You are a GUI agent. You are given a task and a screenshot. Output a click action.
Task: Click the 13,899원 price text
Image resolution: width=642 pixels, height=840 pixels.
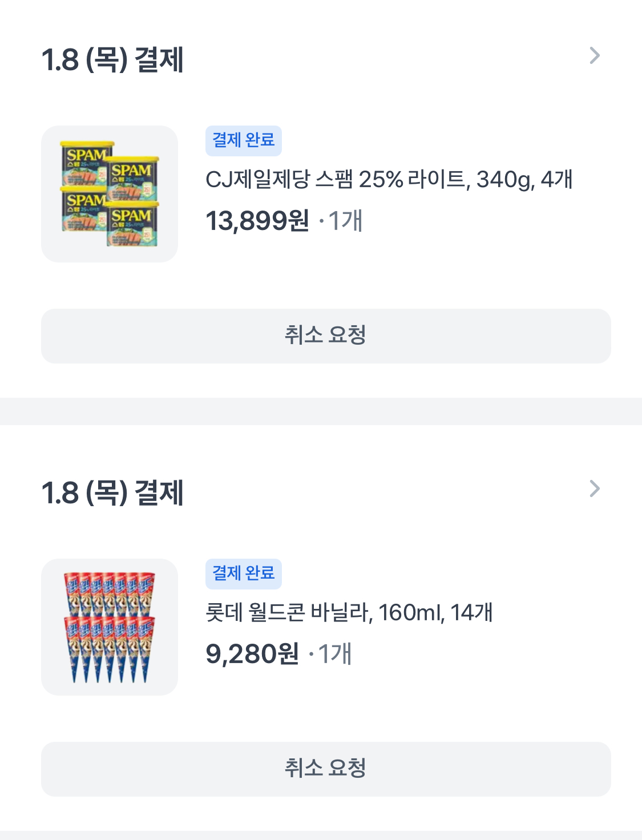click(x=257, y=221)
